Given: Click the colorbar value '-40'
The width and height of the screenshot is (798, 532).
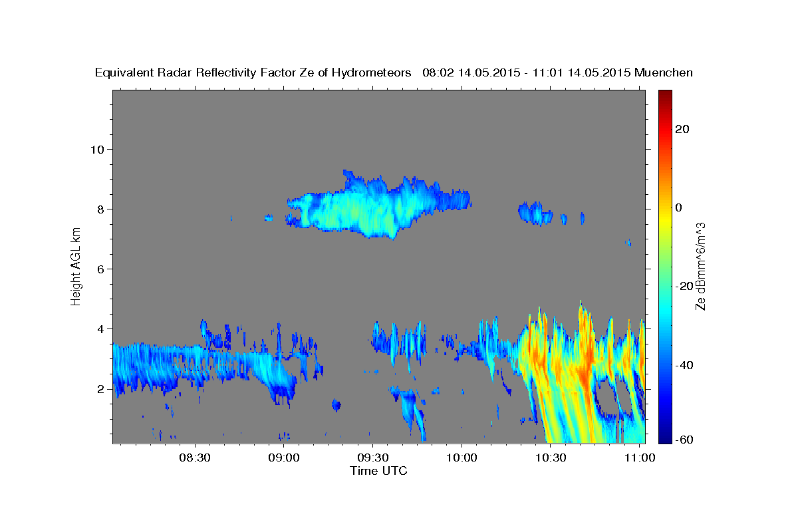Looking at the screenshot, I should pos(684,365).
